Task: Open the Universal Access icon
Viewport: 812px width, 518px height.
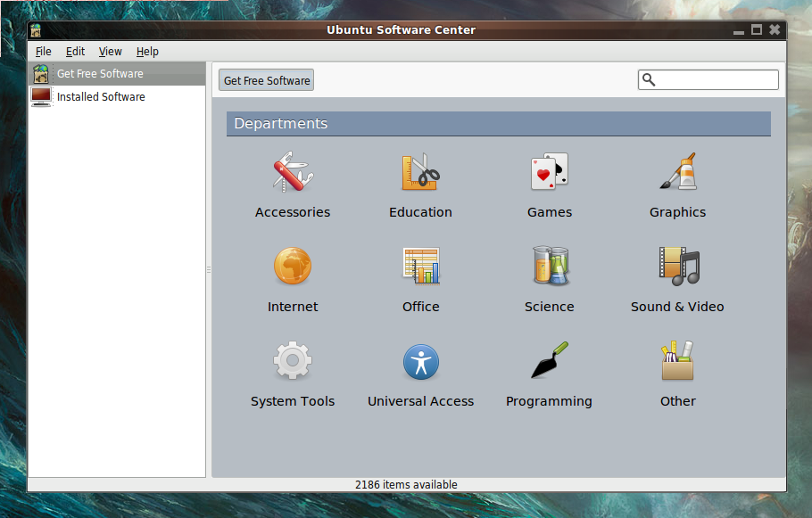Action: [421, 362]
